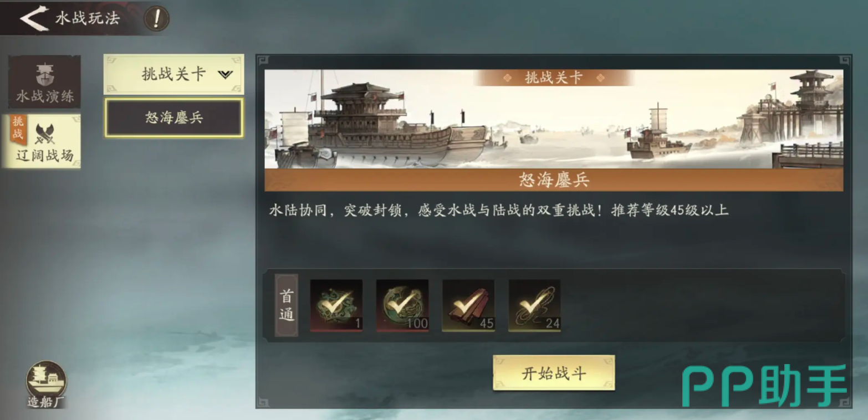The height and width of the screenshot is (420, 868).
Task: Click the 怒海鏖兵 warship banner image
Action: (554, 119)
